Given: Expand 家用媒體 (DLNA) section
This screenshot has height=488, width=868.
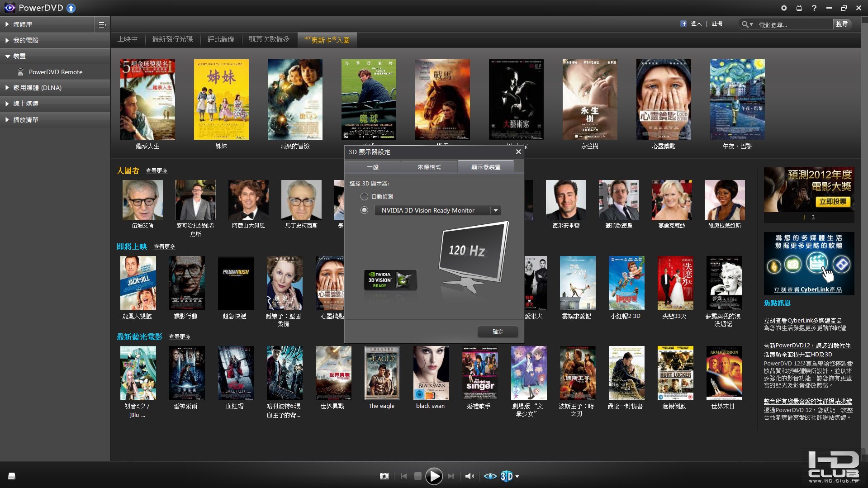Looking at the screenshot, I should point(55,88).
